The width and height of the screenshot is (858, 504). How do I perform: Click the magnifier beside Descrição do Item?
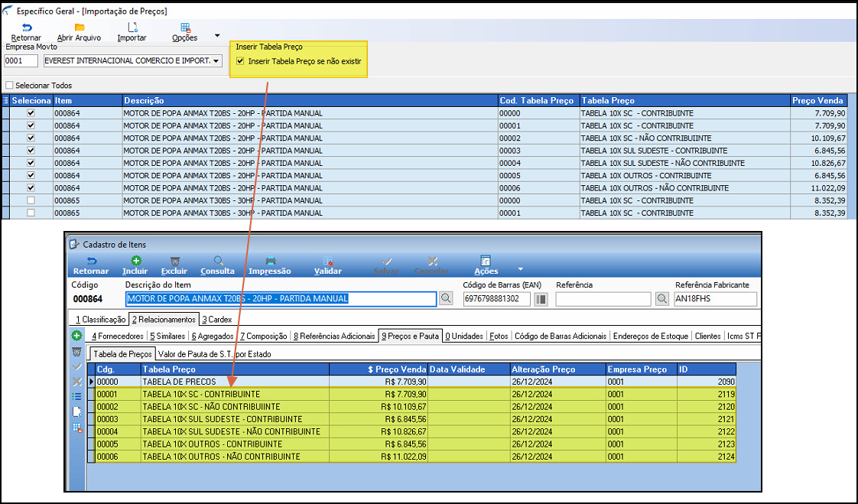tap(446, 299)
